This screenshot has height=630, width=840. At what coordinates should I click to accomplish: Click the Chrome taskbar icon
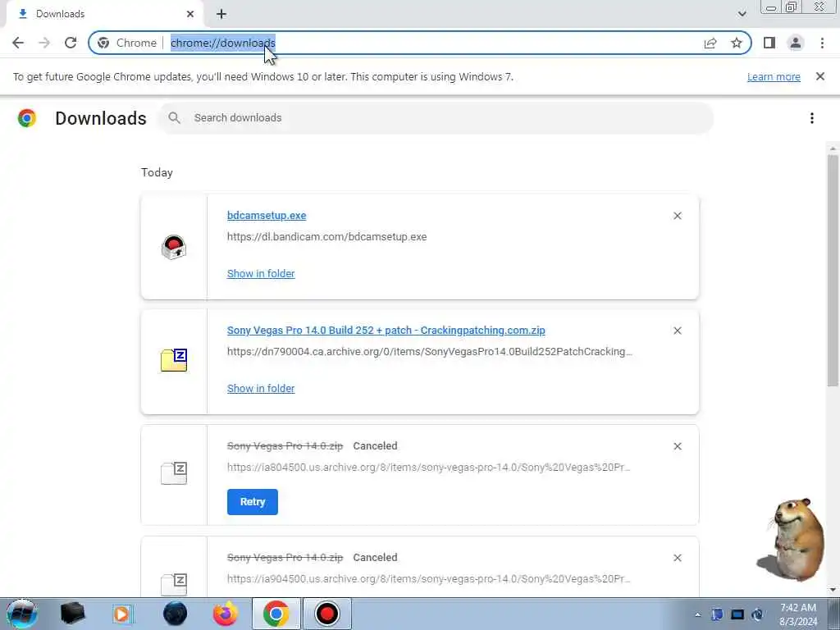pyautogui.click(x=276, y=614)
